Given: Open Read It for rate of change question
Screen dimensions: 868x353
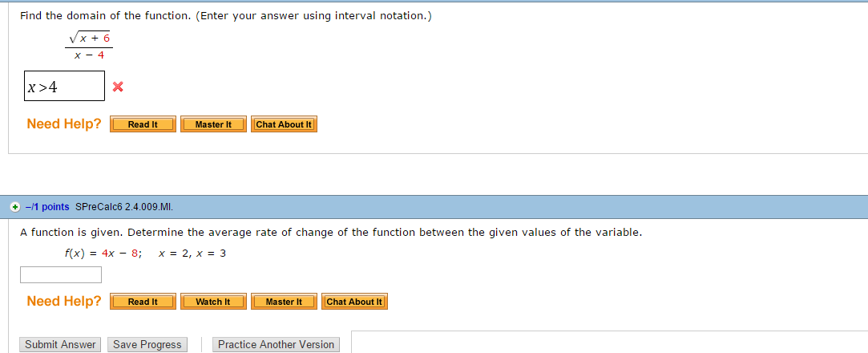Looking at the screenshot, I should pos(143,302).
